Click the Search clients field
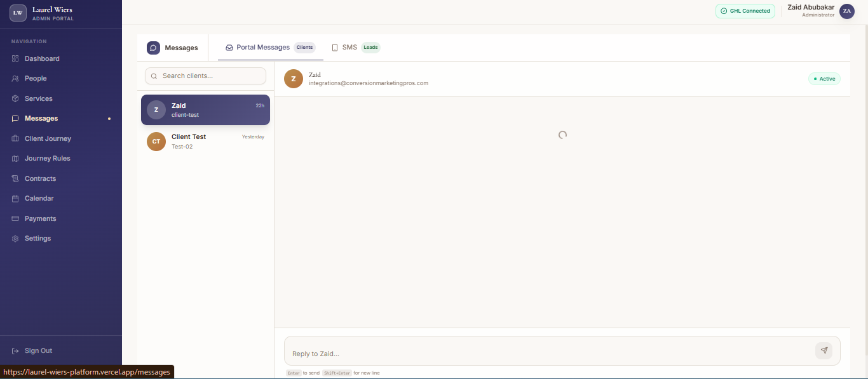 tap(205, 76)
